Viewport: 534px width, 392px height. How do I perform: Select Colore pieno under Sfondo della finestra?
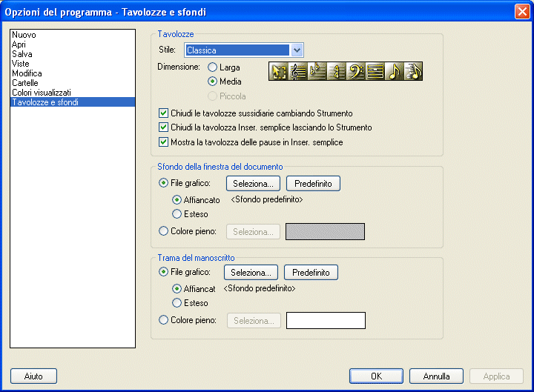click(x=163, y=231)
